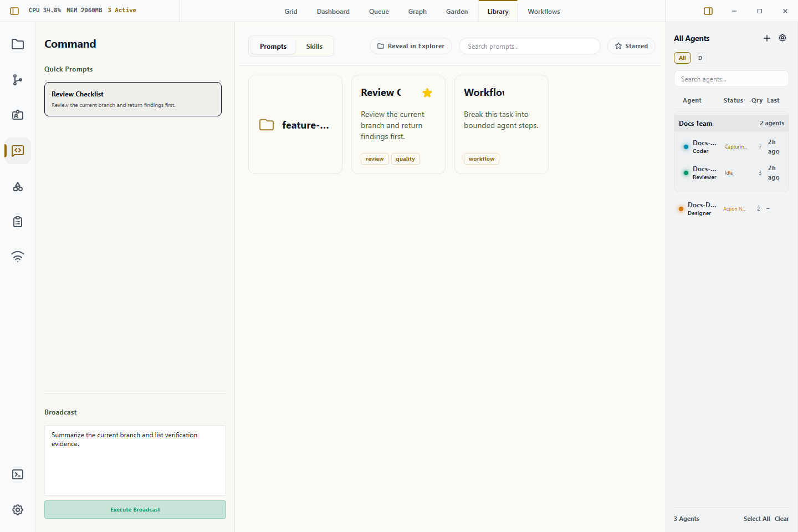Toggle the right panel layout icon
The width and height of the screenshot is (798, 532).
pyautogui.click(x=708, y=11)
